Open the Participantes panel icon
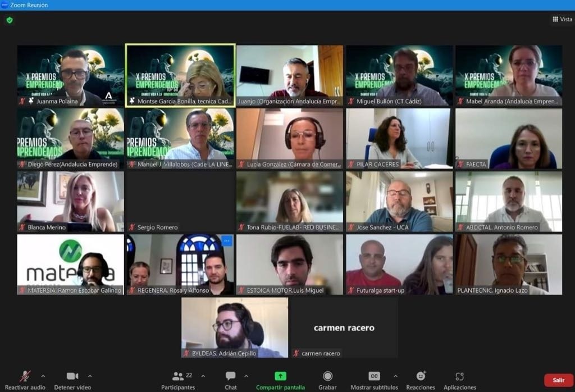 tap(178, 376)
